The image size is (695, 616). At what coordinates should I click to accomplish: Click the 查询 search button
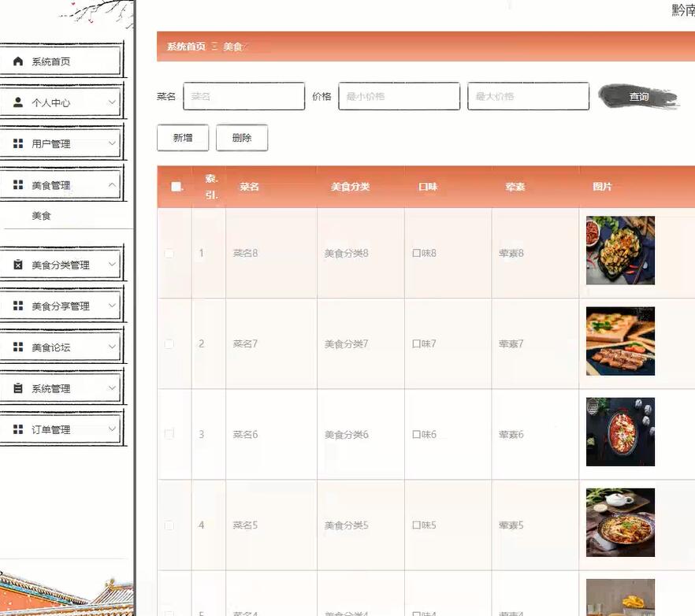(639, 96)
